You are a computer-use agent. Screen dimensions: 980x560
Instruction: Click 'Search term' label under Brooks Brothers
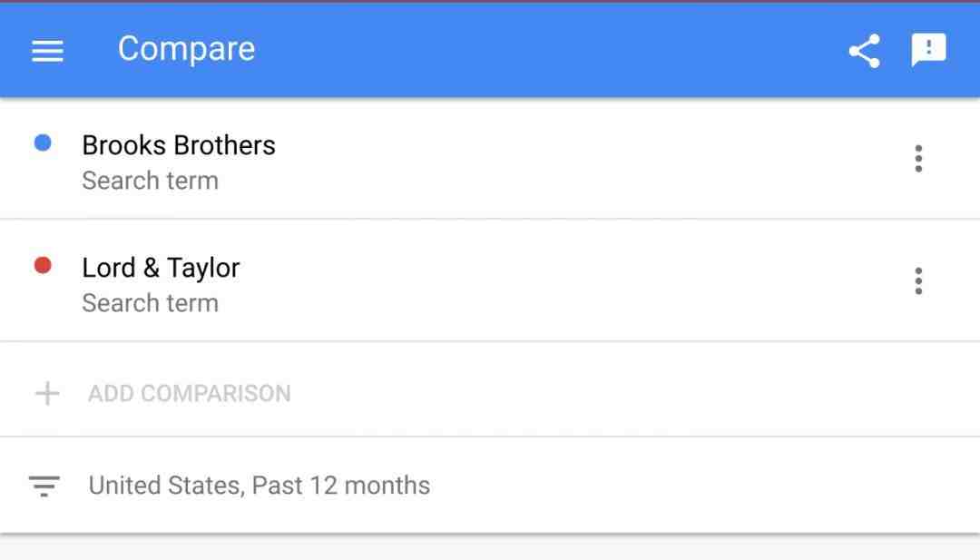[150, 181]
